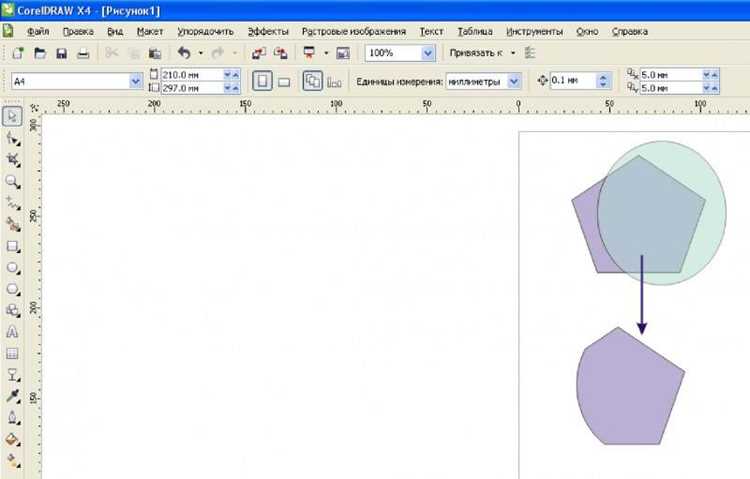Adjust the nudge offset stepper arrows

point(603,80)
